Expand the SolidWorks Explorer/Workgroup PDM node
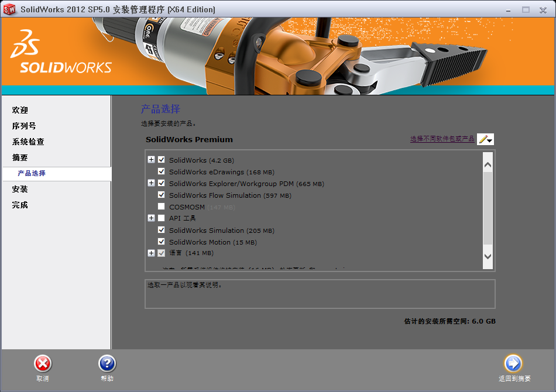 point(151,183)
